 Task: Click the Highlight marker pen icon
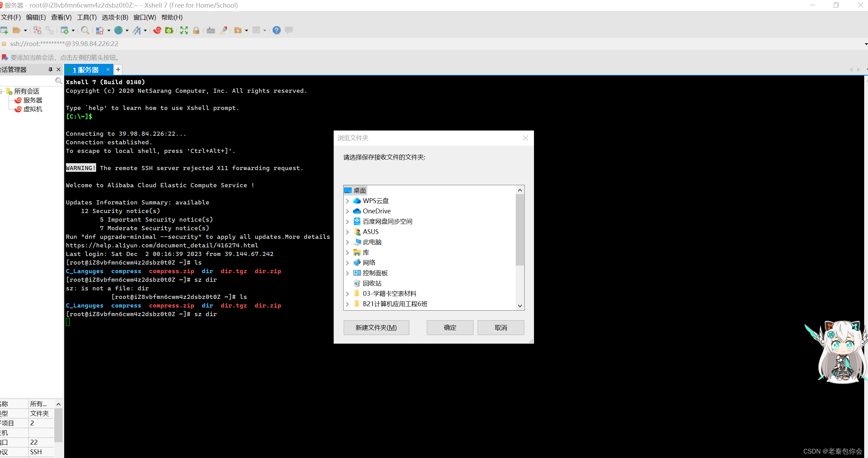(x=224, y=30)
